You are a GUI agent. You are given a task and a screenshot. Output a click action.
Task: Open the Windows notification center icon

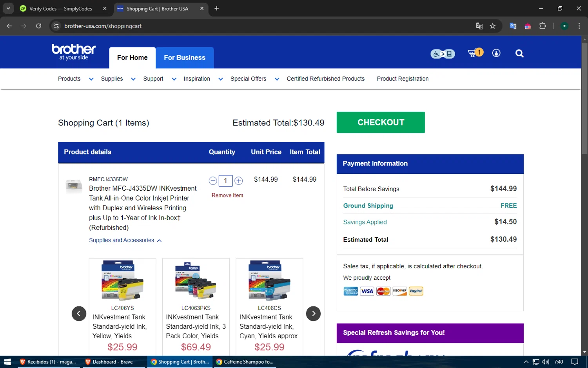pyautogui.click(x=575, y=362)
